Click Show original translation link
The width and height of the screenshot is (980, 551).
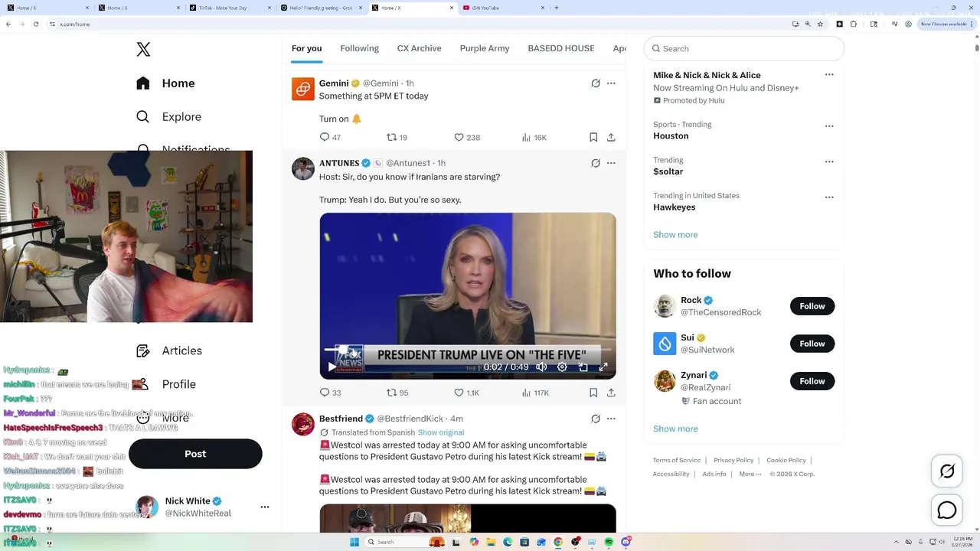pos(441,432)
